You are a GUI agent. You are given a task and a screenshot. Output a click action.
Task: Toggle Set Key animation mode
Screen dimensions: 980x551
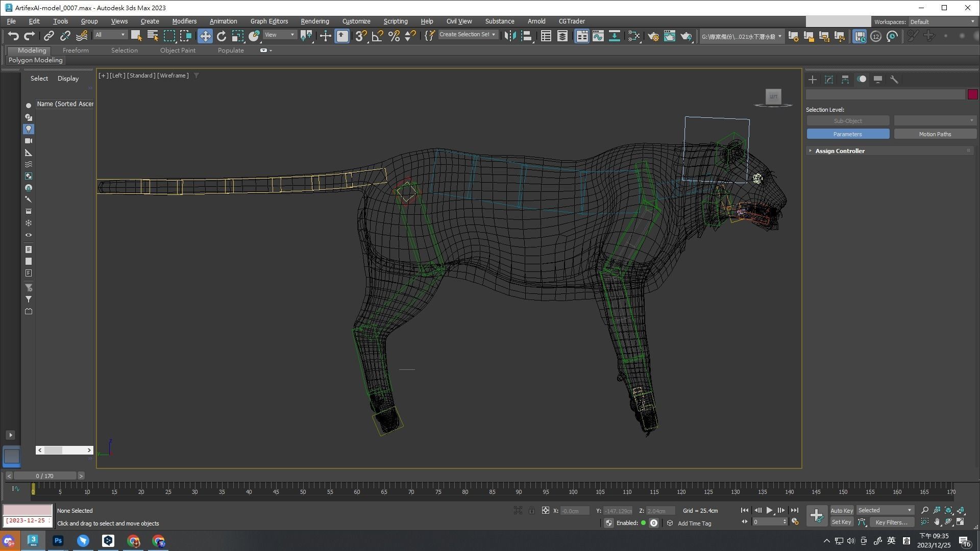pyautogui.click(x=842, y=522)
